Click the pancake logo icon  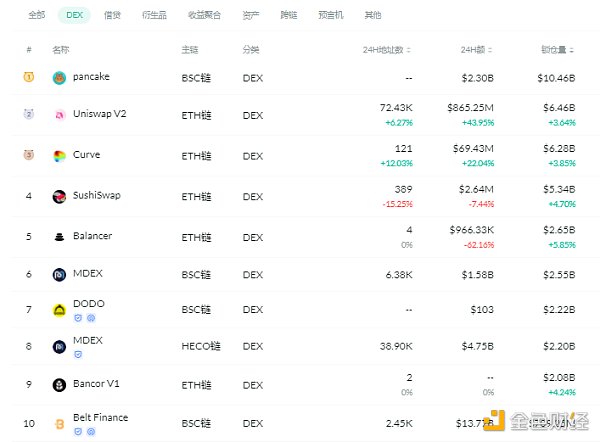(x=59, y=78)
